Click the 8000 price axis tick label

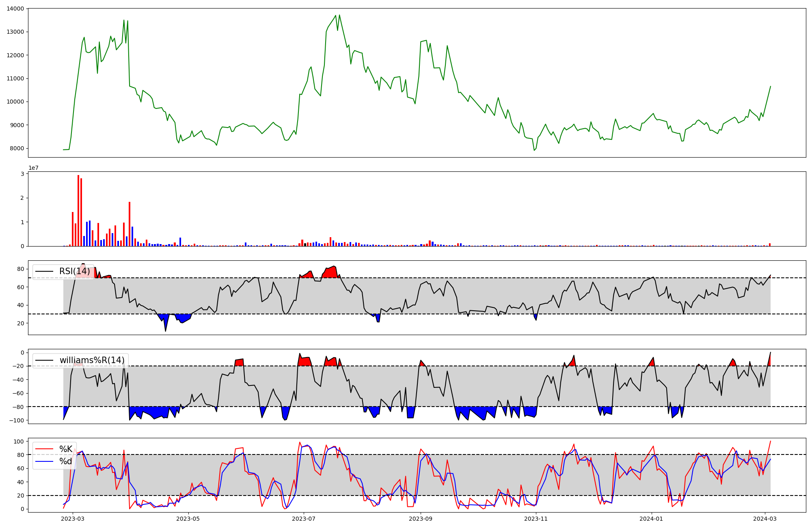pos(17,148)
